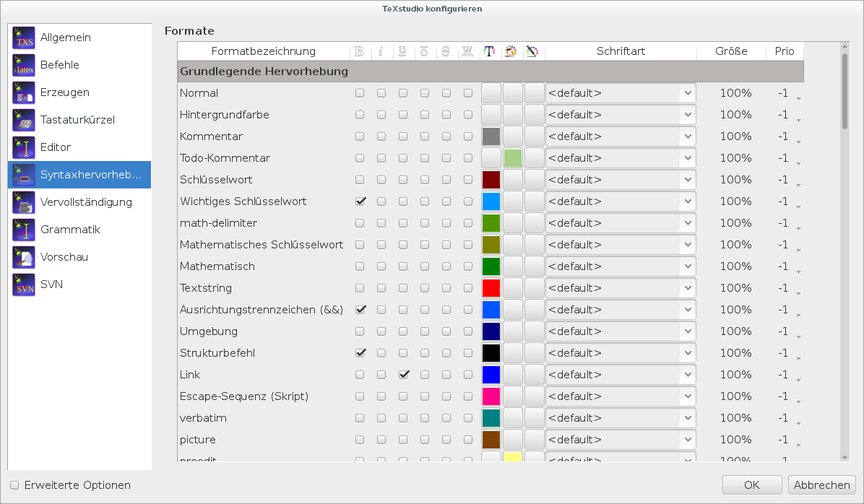Change brown color swatch of picture
Image resolution: width=864 pixels, height=504 pixels.
pyautogui.click(x=491, y=440)
